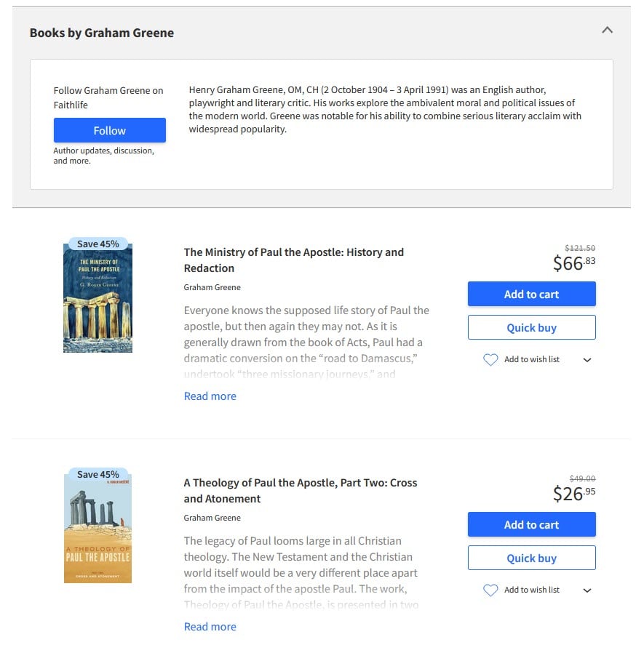Click heart icon for the first book
Screen dimensions: 644x645
[490, 360]
